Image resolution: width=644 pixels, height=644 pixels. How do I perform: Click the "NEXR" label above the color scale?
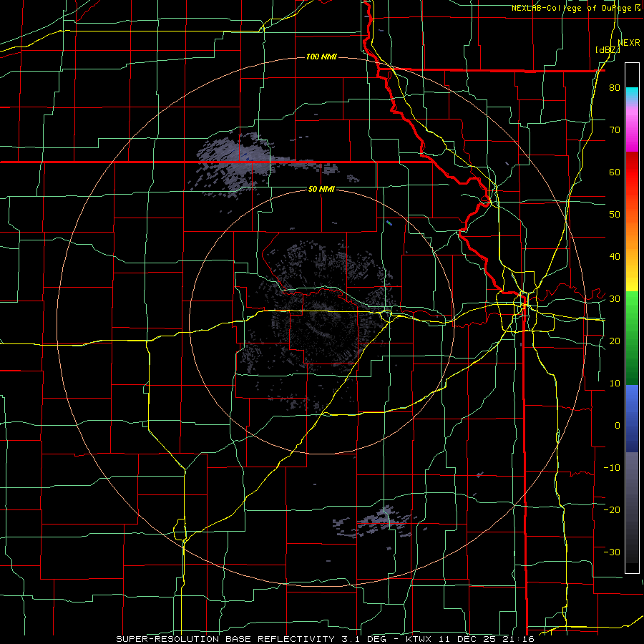(629, 43)
